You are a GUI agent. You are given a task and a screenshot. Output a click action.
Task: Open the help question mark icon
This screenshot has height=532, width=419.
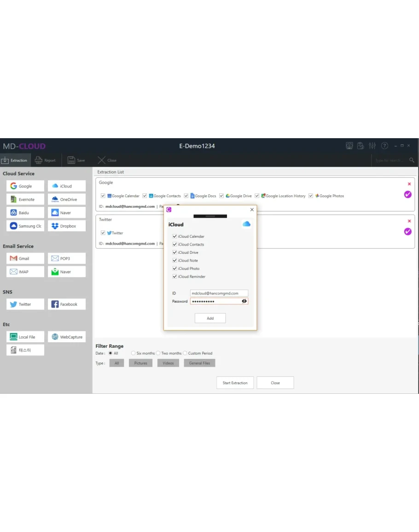pyautogui.click(x=384, y=146)
